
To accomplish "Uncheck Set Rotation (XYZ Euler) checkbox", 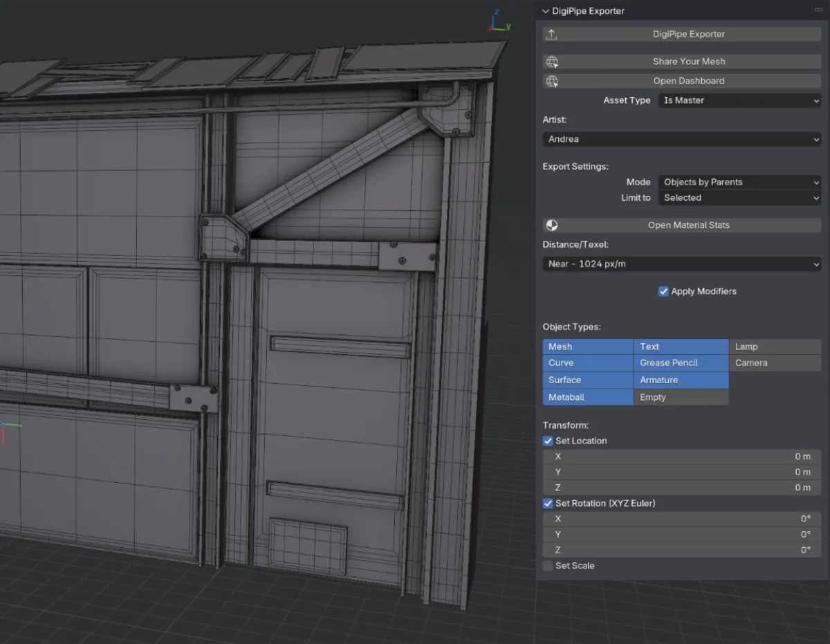I will click(x=548, y=504).
